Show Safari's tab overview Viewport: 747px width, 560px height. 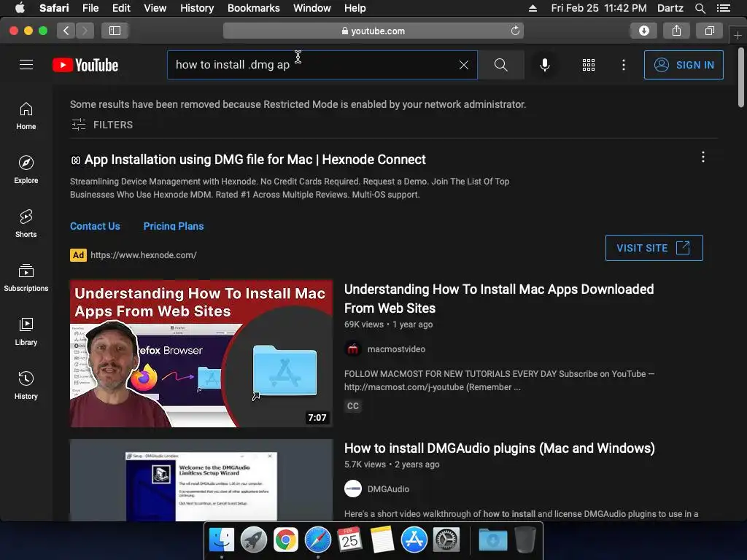(709, 31)
